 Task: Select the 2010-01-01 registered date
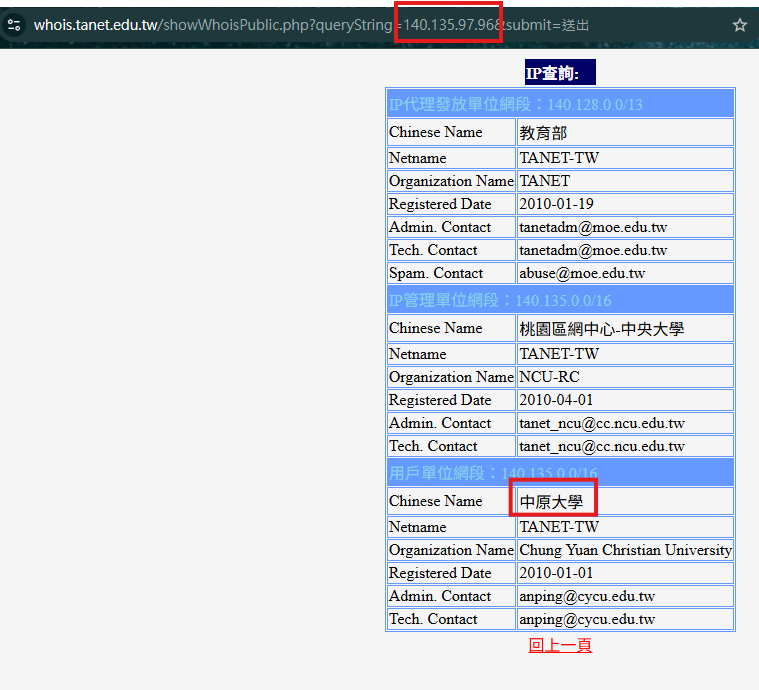(625, 573)
